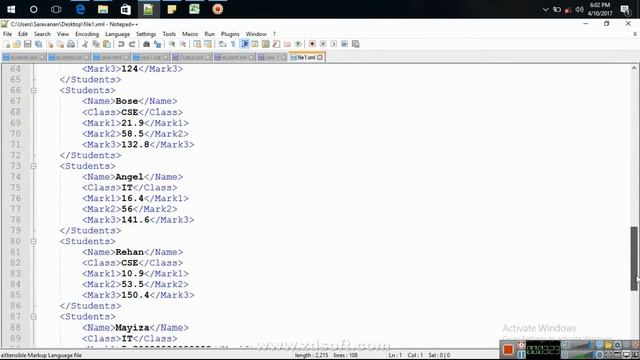Viewport: 640px width, 360px height.
Task: Click the Replace toolbar icon
Action: (x=157, y=44)
